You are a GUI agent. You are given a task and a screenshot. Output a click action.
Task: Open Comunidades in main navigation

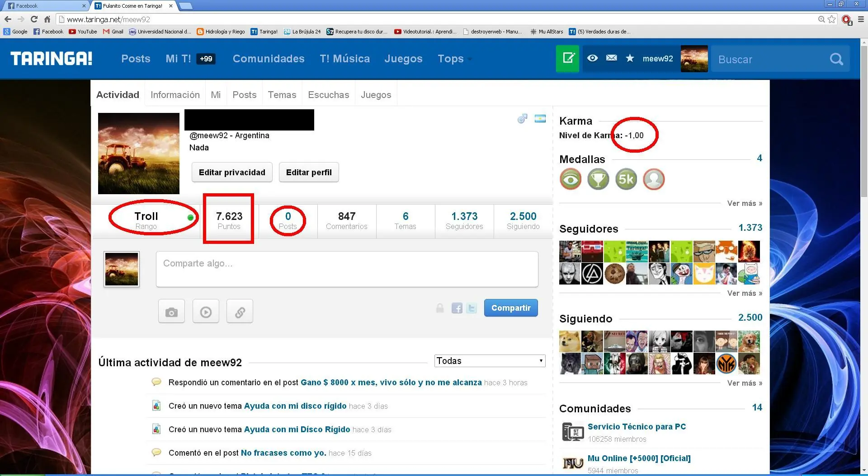click(269, 59)
